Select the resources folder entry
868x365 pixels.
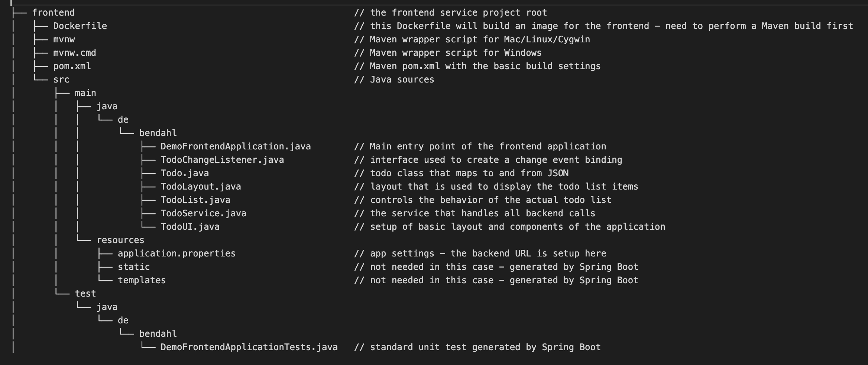120,240
